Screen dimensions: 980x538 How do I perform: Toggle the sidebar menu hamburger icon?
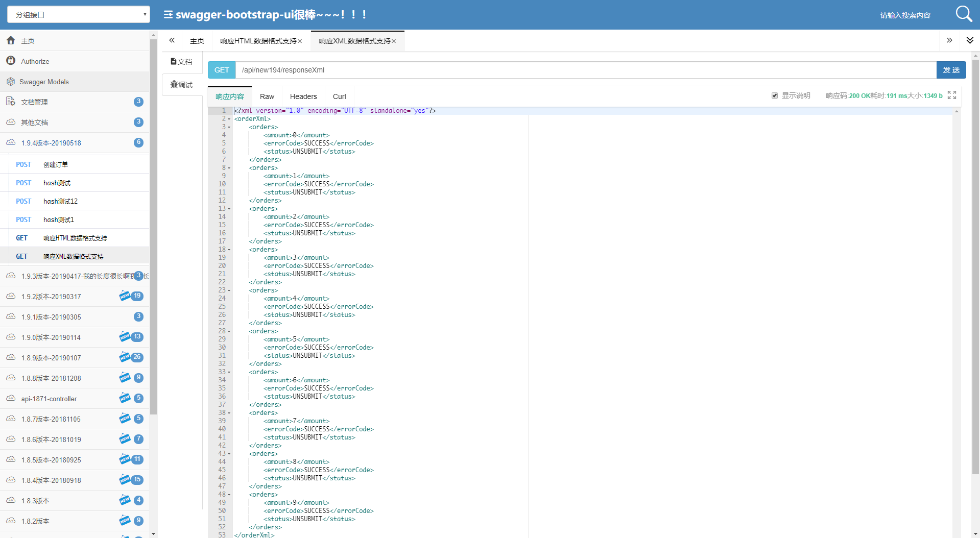[168, 15]
